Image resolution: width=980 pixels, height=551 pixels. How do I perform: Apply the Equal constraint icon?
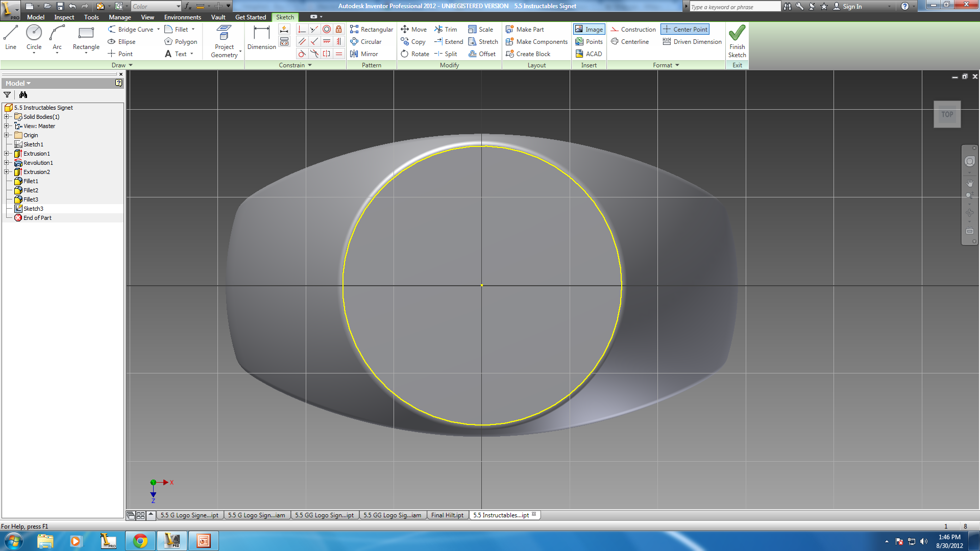click(339, 54)
